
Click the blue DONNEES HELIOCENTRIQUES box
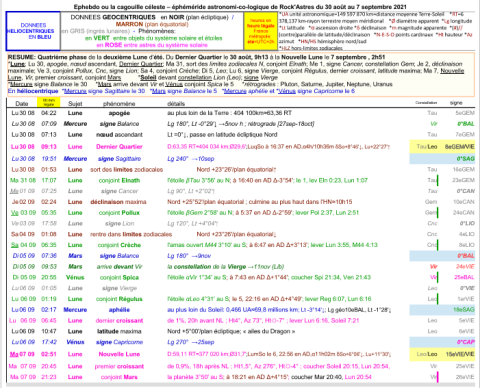[x=33, y=31]
